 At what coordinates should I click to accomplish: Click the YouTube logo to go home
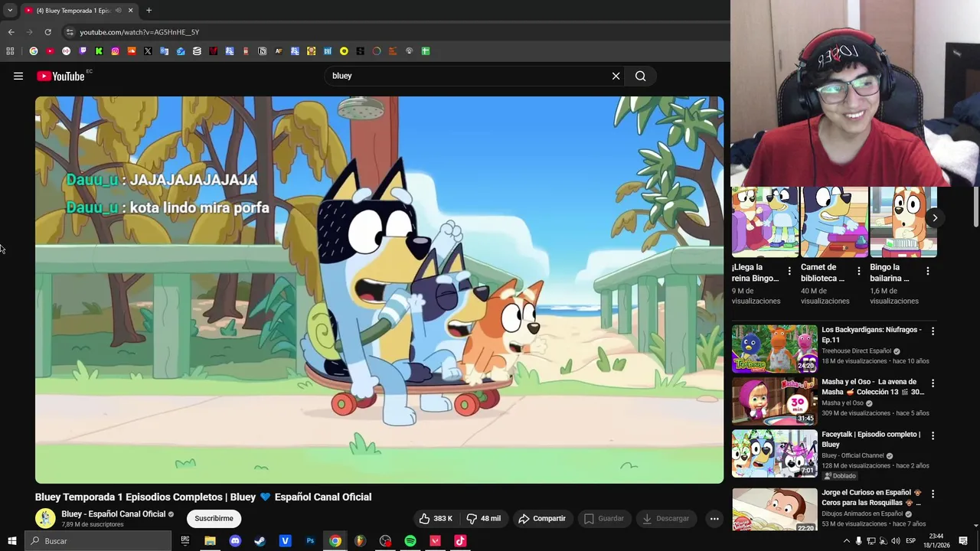(x=60, y=76)
